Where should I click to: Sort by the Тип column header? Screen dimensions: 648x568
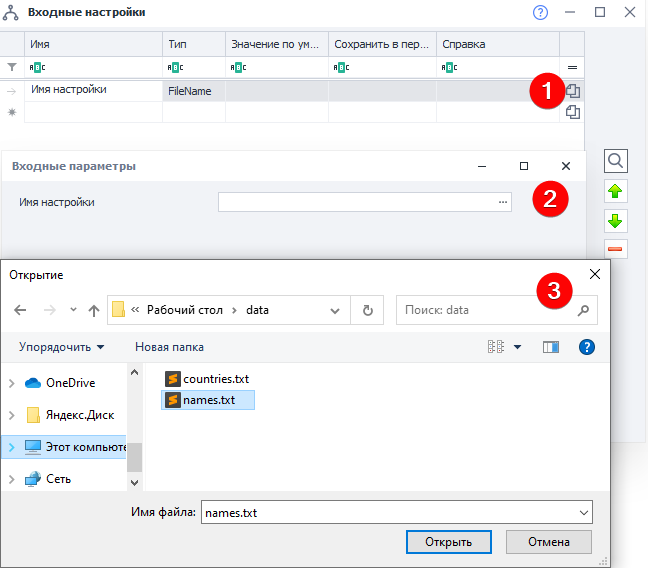pos(193,45)
